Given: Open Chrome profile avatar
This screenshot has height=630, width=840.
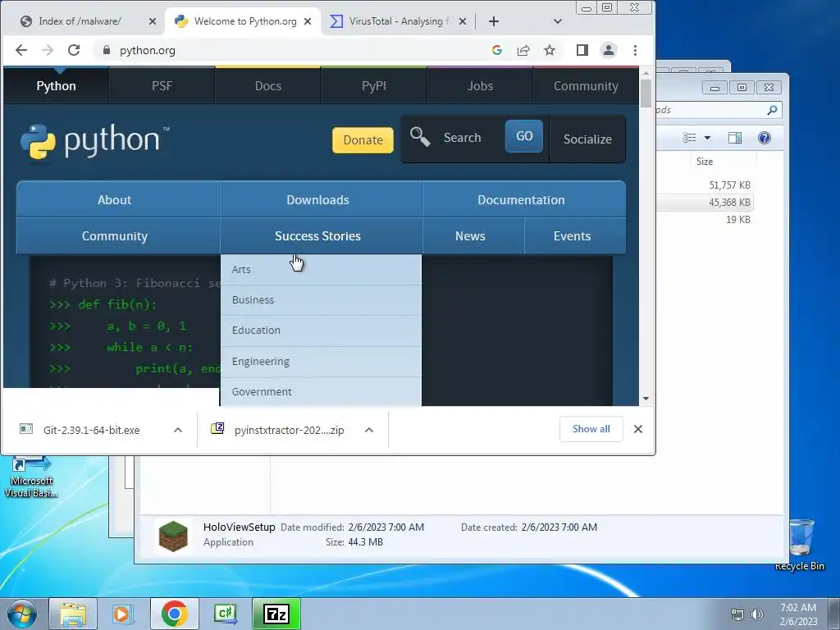Looking at the screenshot, I should [609, 50].
